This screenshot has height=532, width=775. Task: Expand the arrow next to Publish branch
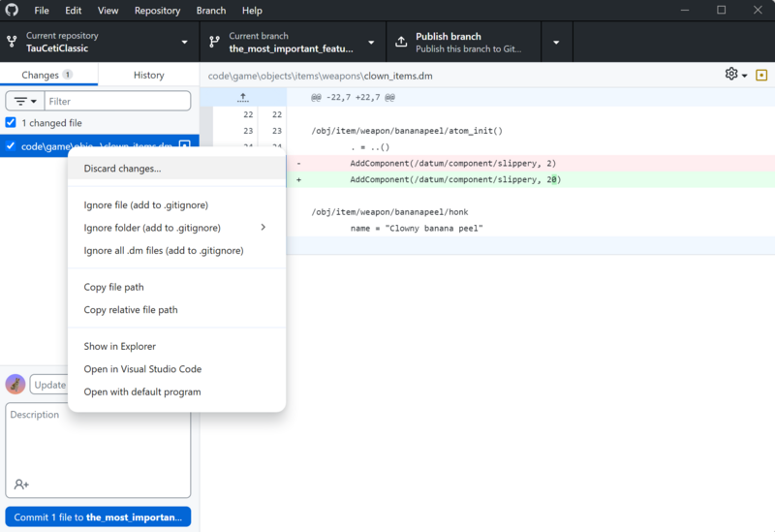(x=556, y=43)
